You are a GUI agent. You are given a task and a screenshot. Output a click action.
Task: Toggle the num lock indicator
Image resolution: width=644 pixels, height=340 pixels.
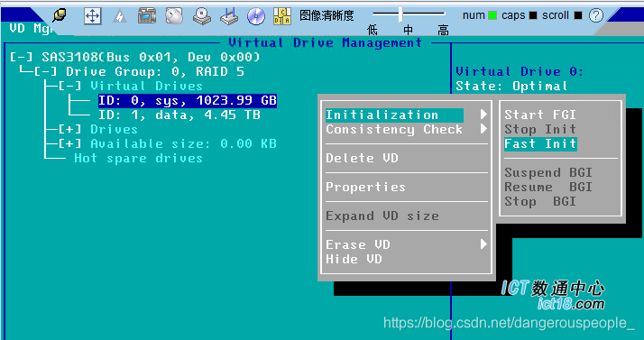492,15
